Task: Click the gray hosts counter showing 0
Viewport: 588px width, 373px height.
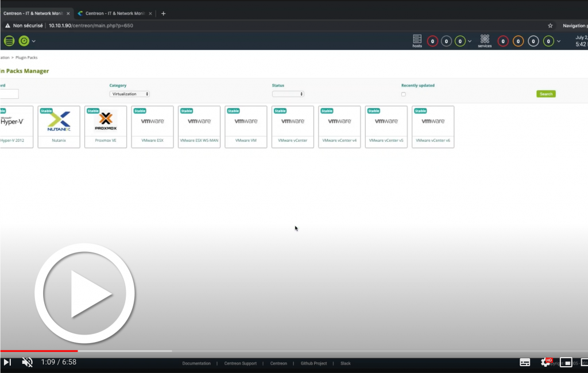Action: [446, 41]
